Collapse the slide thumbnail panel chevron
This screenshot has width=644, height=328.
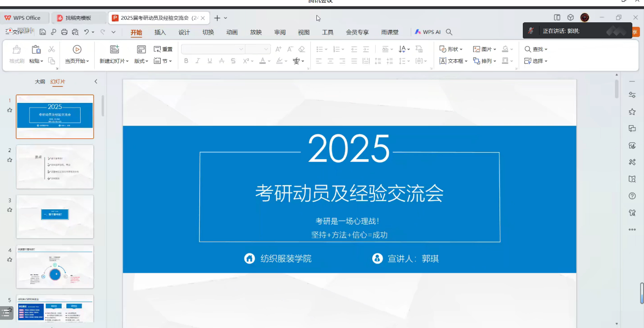tap(96, 81)
